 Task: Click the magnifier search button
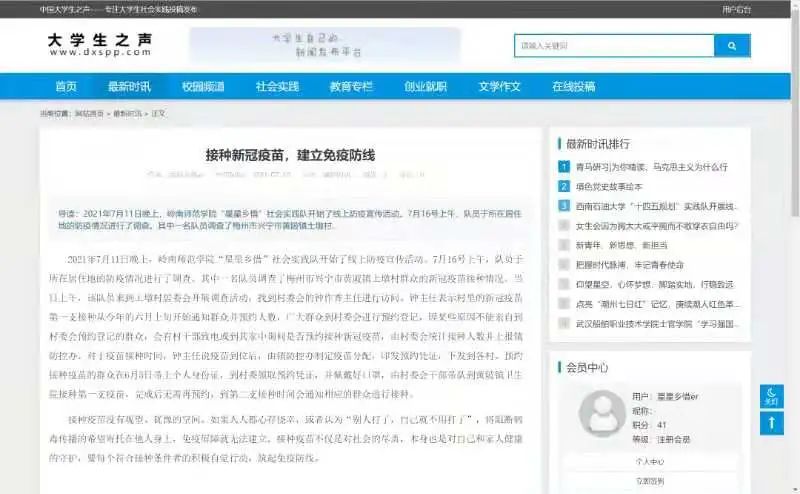(x=731, y=46)
